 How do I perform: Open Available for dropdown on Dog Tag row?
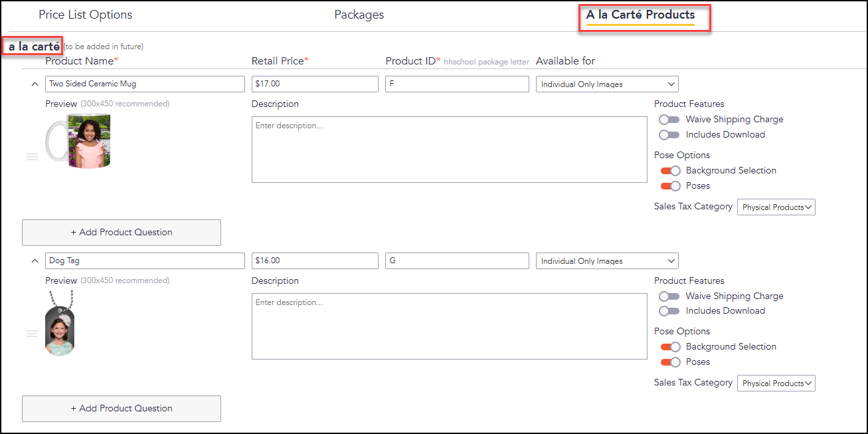607,261
